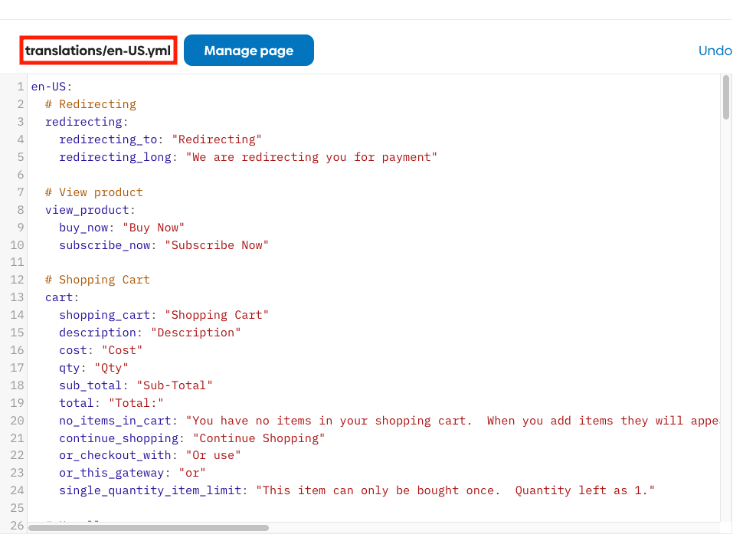Screen dimensions: 756x554
Task: Click the value "Redirecting" on line 4
Action: point(217,139)
